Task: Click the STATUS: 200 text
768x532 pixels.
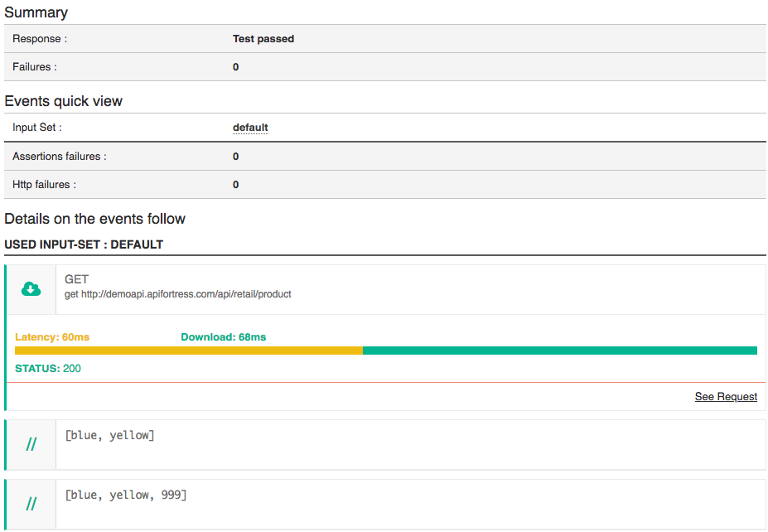Action: (x=48, y=368)
